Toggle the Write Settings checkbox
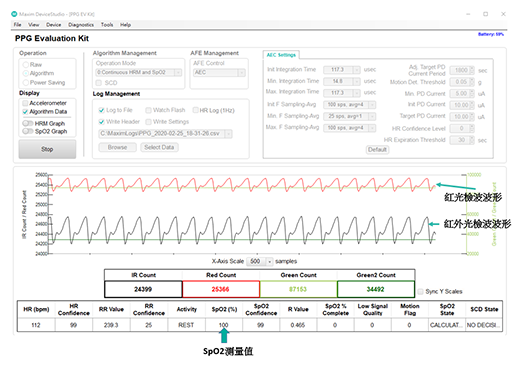520x365 pixels. (x=148, y=122)
